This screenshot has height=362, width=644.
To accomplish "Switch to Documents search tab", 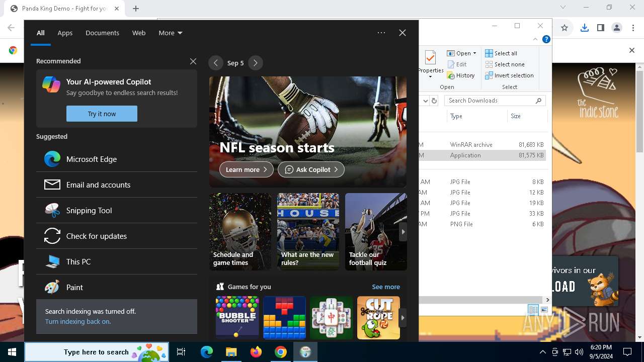I will 102,33.
